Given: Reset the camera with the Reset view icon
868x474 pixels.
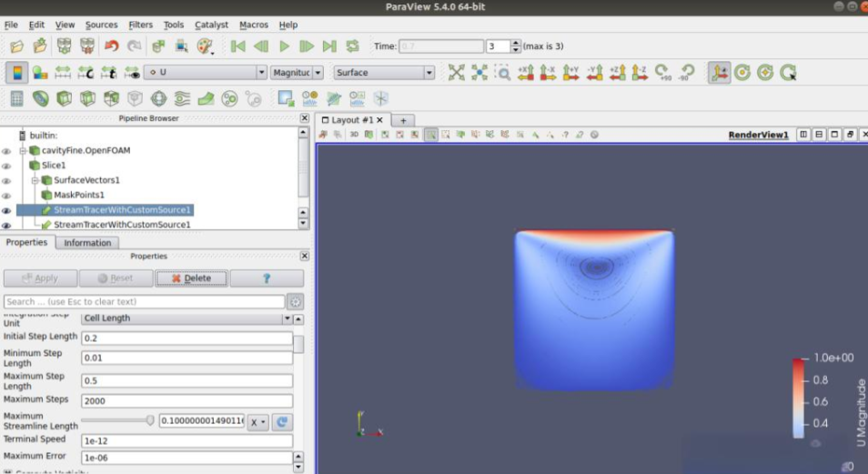Looking at the screenshot, I should (456, 73).
